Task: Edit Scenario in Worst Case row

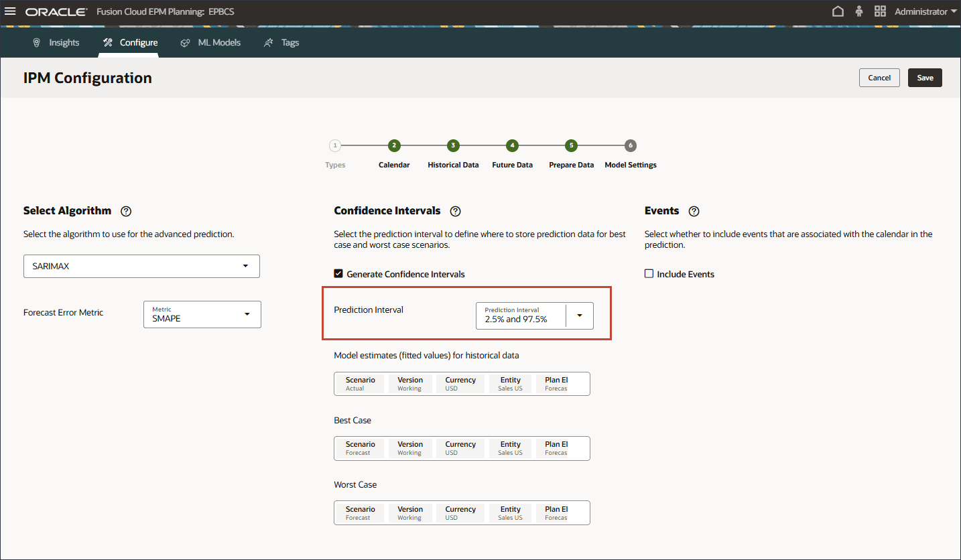Action: 361,513
